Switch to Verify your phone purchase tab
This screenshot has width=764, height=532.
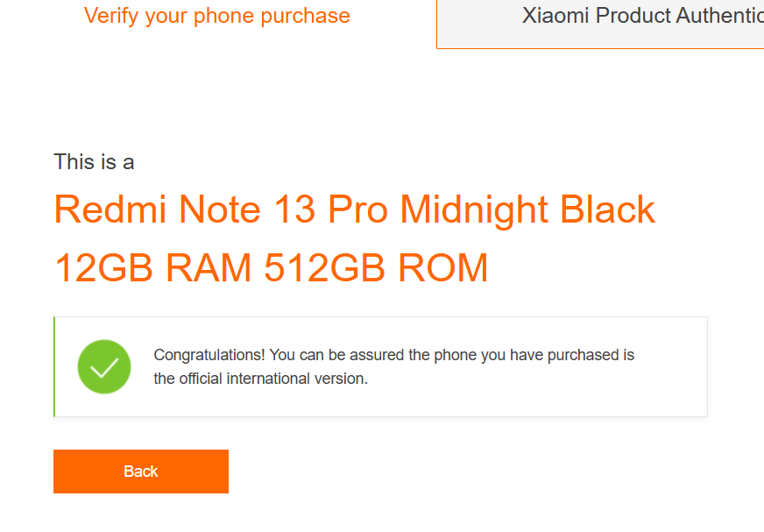216,16
